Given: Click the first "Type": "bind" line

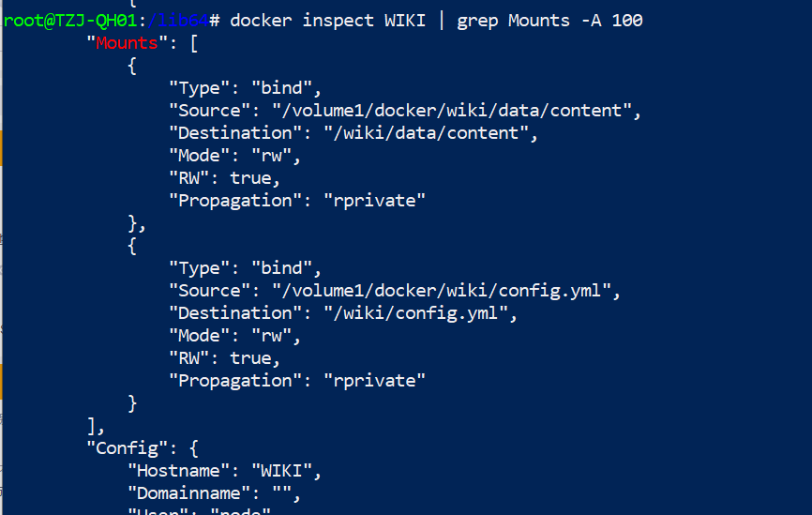Looking at the screenshot, I should [x=246, y=88].
